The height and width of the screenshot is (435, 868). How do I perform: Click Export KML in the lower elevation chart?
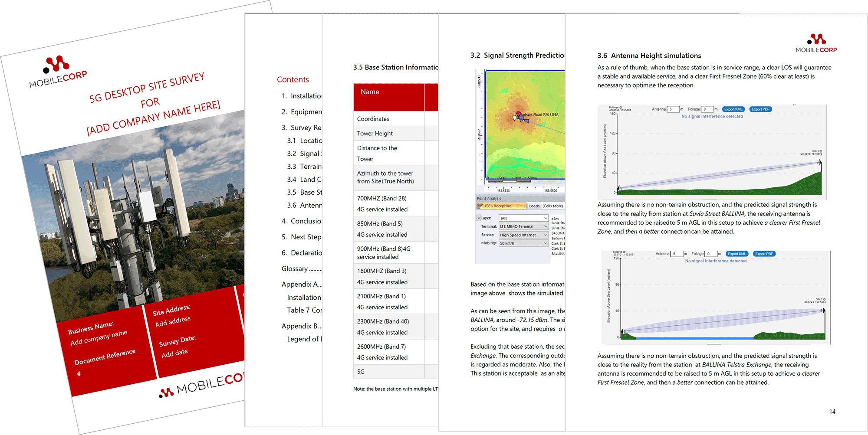[x=737, y=254]
